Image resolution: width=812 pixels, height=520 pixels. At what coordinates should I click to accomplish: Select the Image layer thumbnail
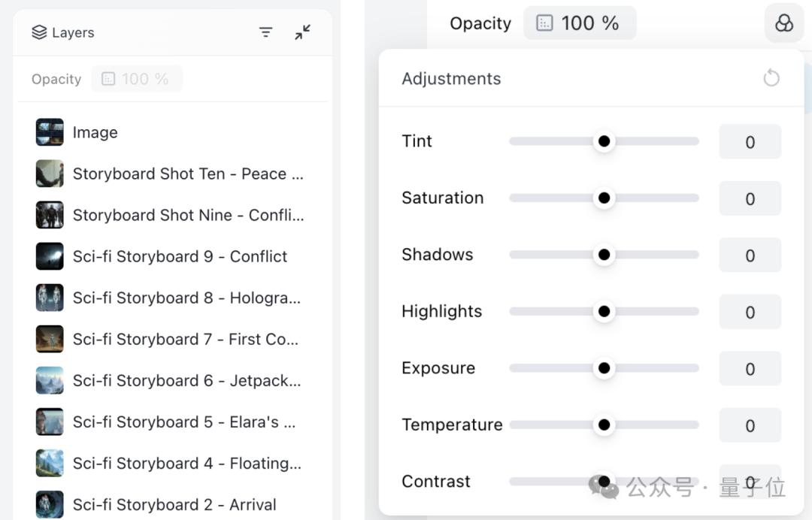tap(50, 132)
